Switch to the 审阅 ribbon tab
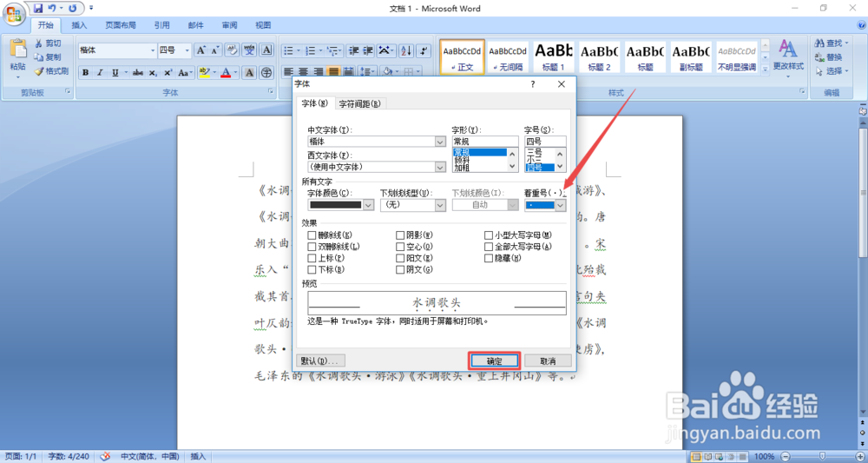 pyautogui.click(x=229, y=25)
